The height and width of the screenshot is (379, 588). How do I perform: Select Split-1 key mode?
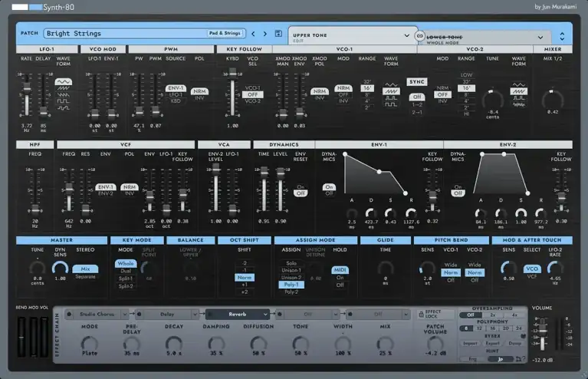click(126, 278)
